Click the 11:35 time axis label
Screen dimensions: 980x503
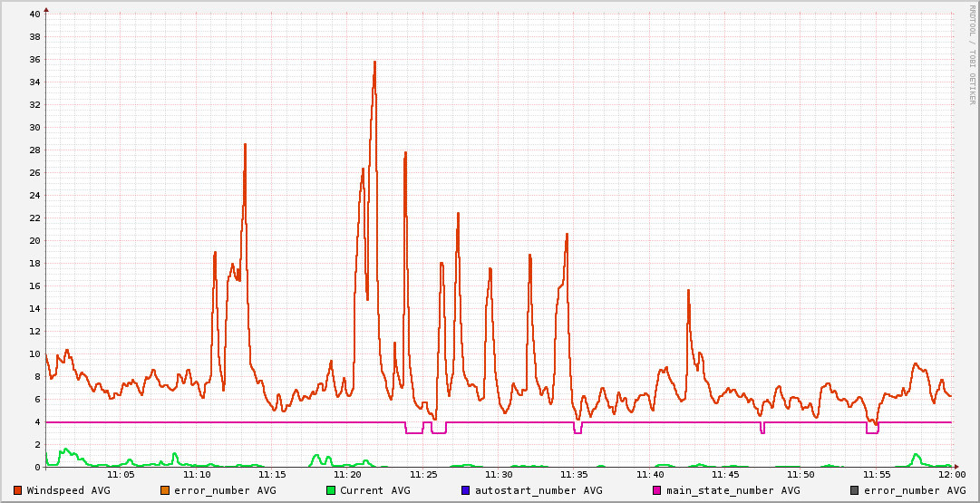[574, 474]
